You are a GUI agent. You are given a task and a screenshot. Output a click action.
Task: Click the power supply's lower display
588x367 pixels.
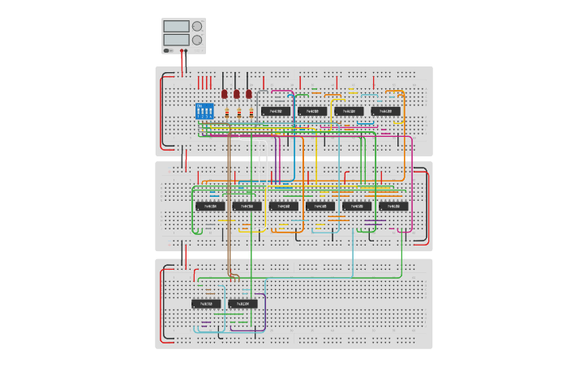point(176,40)
